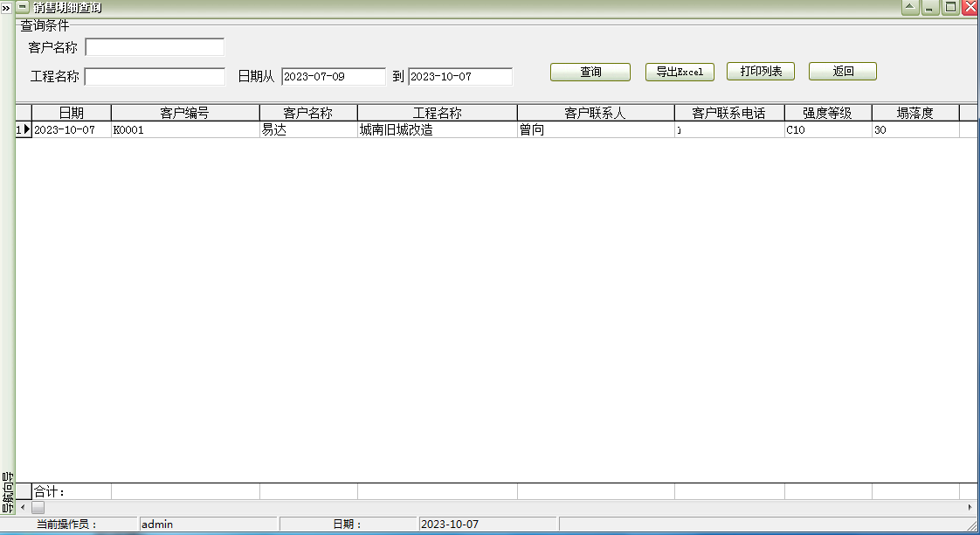Click the start date field 2023-07-09
Viewport: 980px width, 535px height.
point(333,77)
